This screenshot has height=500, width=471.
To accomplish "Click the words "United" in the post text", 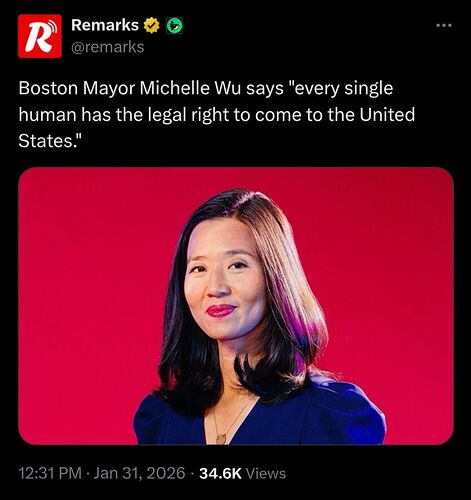I will click(387, 114).
